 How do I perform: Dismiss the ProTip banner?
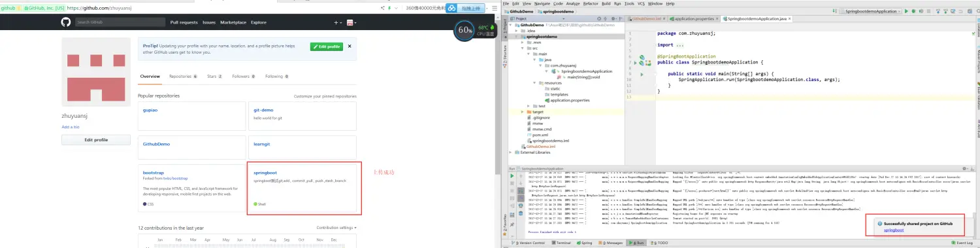(x=350, y=47)
